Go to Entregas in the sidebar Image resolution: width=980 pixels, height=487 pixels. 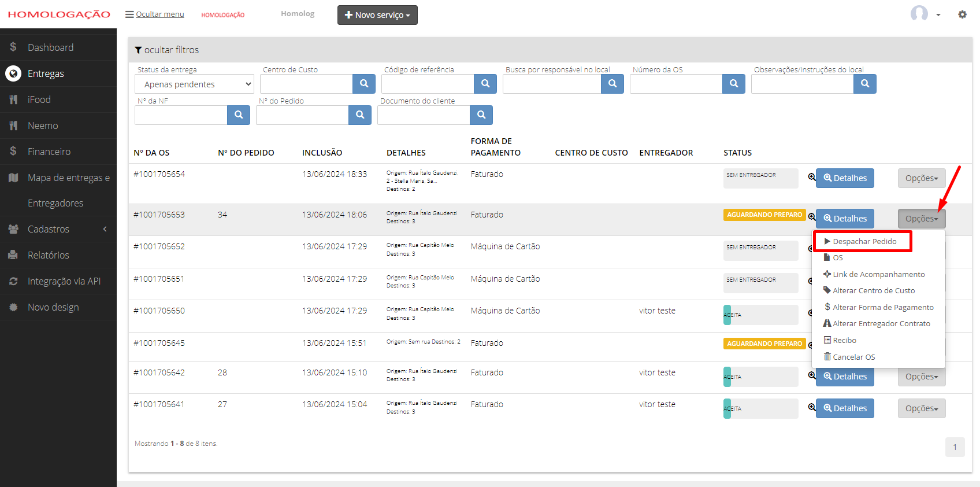coord(58,73)
